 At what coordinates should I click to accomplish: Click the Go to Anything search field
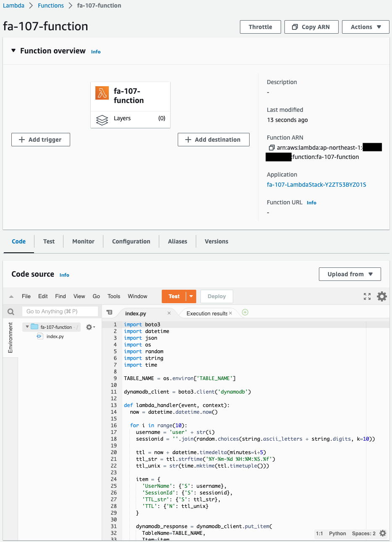pyautogui.click(x=60, y=312)
